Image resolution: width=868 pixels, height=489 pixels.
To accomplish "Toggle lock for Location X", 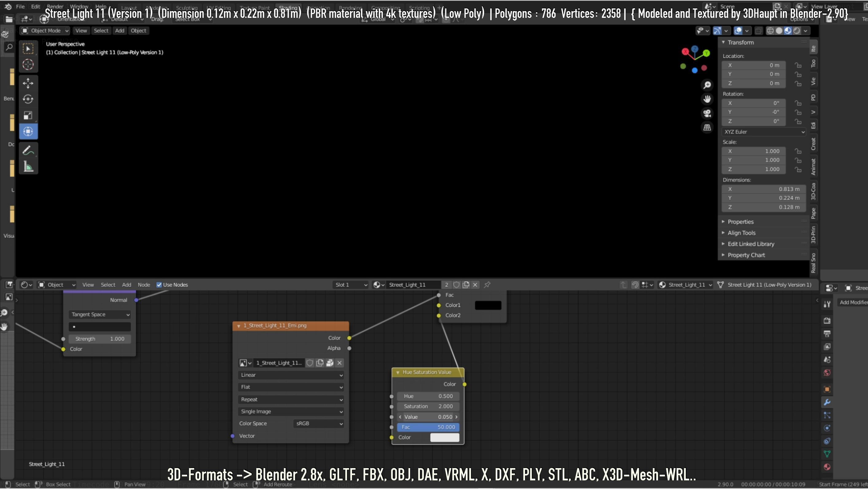I will [798, 65].
